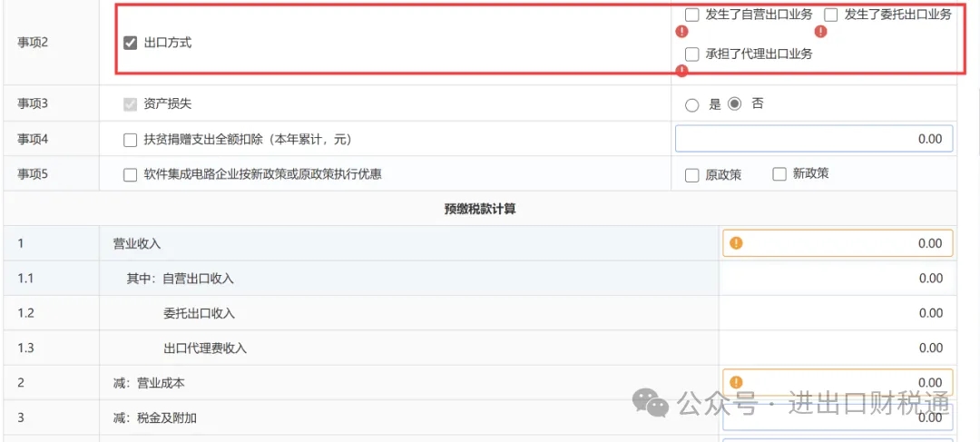Choose 否 radio for 资产损失
Screen dimensions: 980x442
click(x=735, y=103)
